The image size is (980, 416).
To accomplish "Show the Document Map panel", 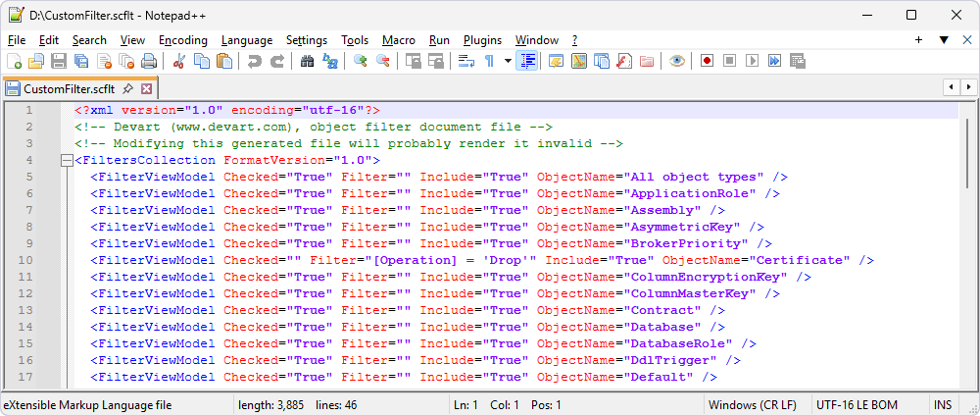I will [579, 61].
